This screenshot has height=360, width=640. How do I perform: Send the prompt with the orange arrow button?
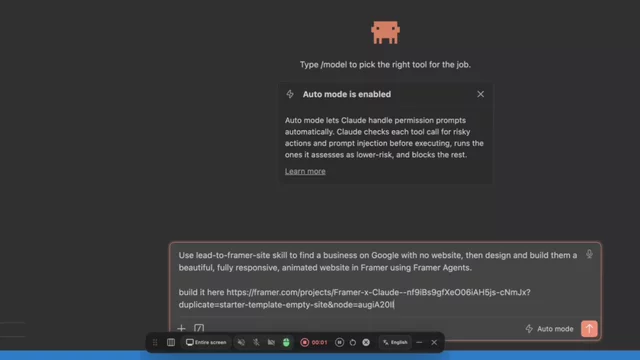(x=589, y=329)
